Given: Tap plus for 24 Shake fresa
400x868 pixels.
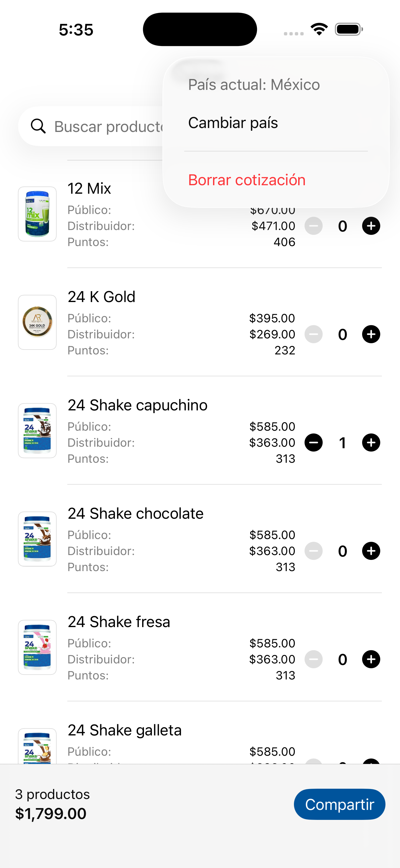Looking at the screenshot, I should click(x=371, y=659).
